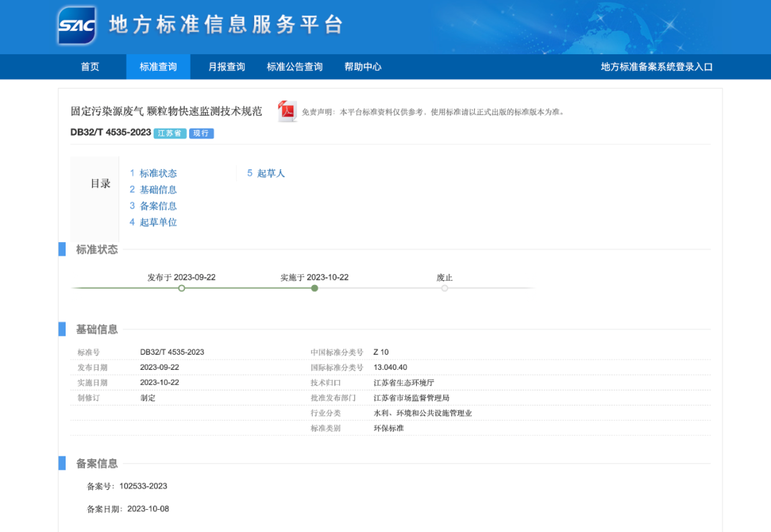
Task: Click the 现行 status badge
Action: coord(201,134)
